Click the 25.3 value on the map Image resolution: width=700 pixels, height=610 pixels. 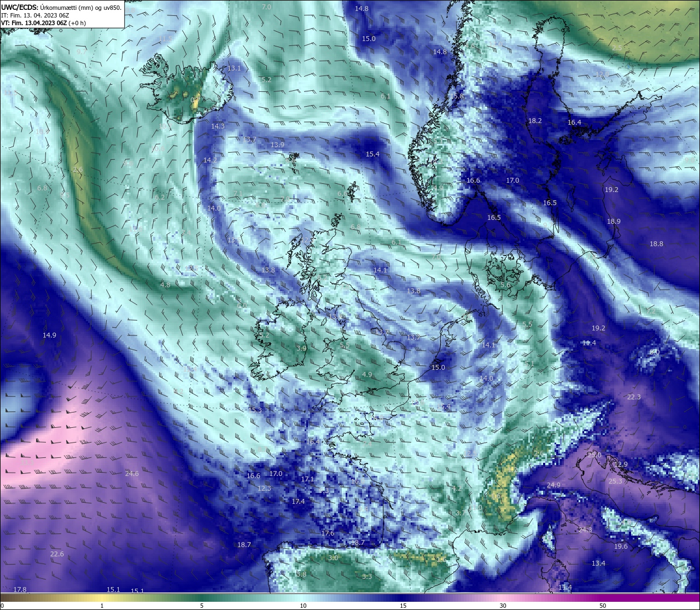click(615, 481)
